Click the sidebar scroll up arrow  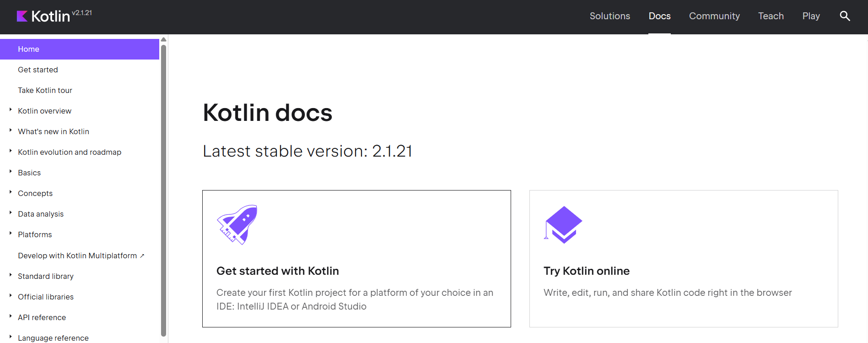(x=163, y=40)
